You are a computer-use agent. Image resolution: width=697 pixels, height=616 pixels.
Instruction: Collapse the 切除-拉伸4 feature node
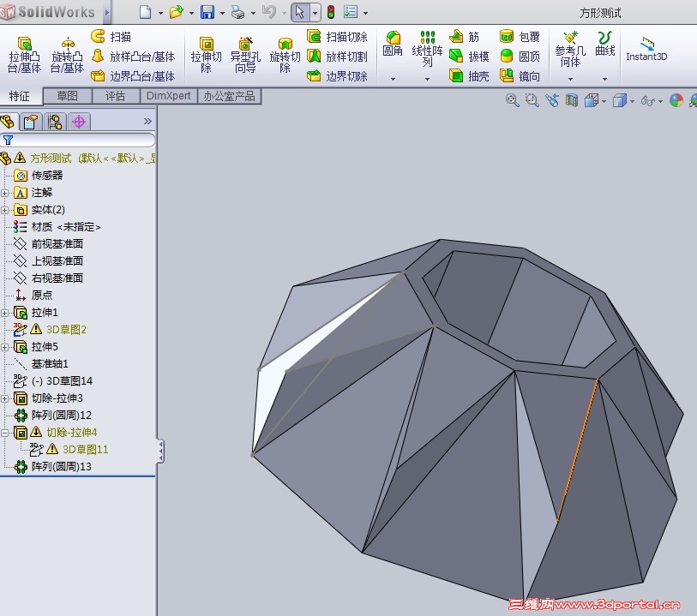[x=5, y=433]
